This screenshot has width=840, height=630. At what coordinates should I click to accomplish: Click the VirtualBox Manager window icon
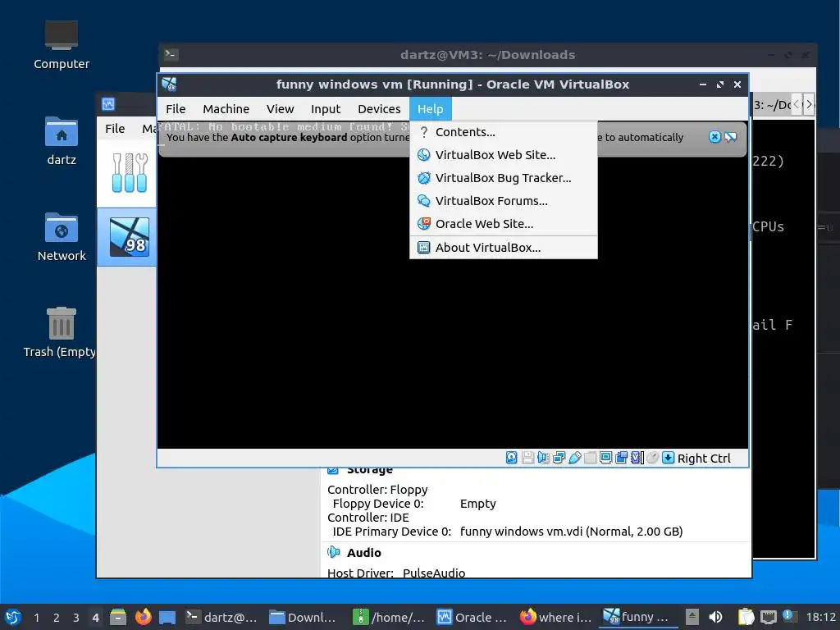pyautogui.click(x=109, y=103)
